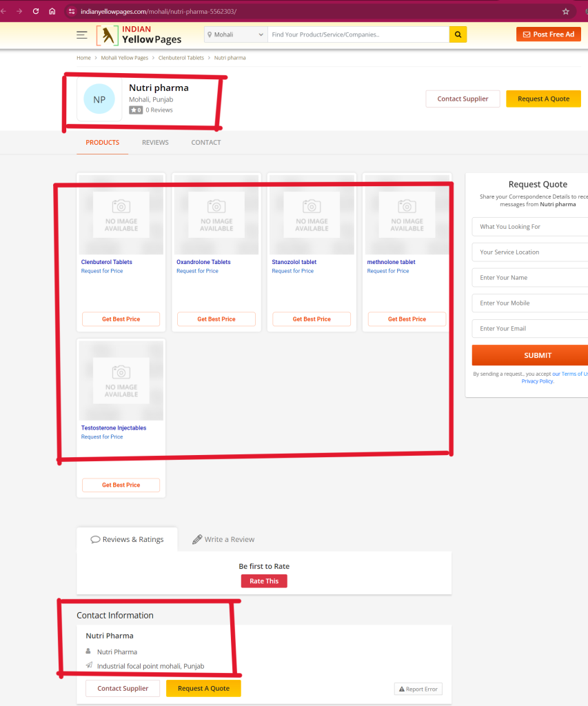Select the Write a Review tab
The height and width of the screenshot is (706, 588).
click(223, 539)
